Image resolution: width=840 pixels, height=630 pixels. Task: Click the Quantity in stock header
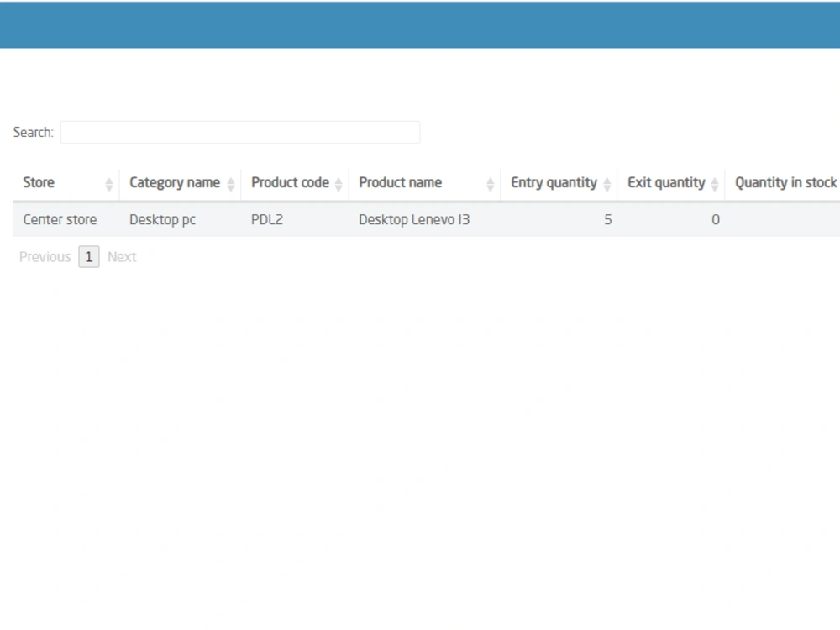pos(785,182)
